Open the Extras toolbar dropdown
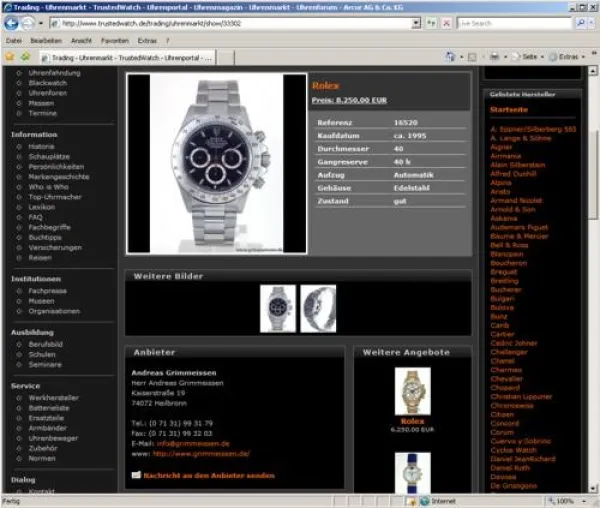Screen dimensions: 600x508 click(567, 57)
